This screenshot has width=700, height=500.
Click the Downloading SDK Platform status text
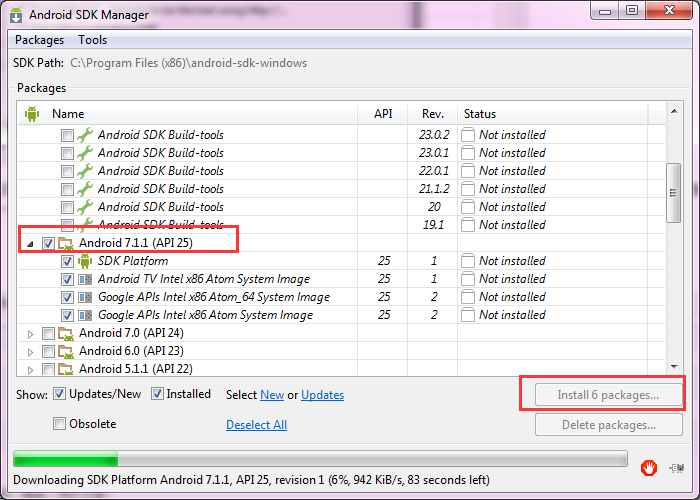pos(251,480)
